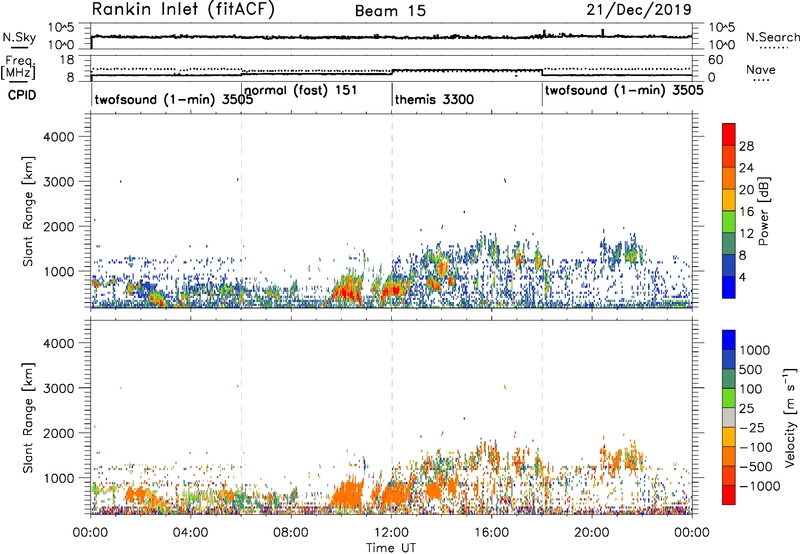Click the '12:00' time tick label

click(x=391, y=533)
